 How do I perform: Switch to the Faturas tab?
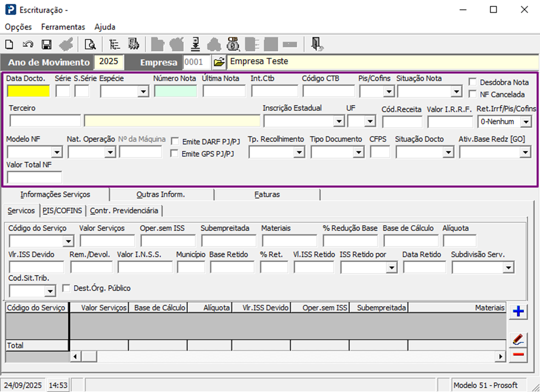[267, 194]
